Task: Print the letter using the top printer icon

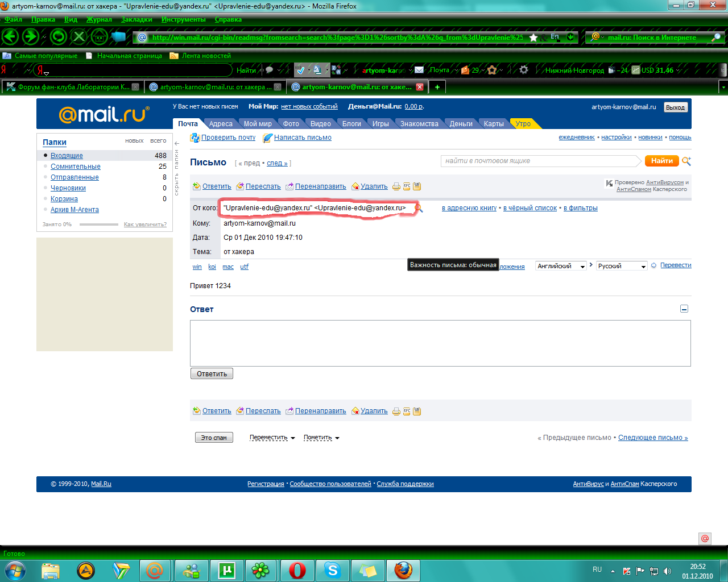Action: click(396, 186)
